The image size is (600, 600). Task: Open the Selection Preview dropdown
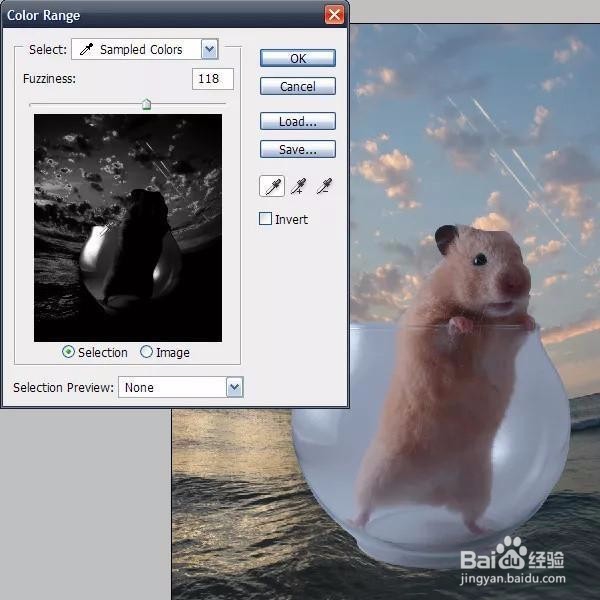[181, 387]
